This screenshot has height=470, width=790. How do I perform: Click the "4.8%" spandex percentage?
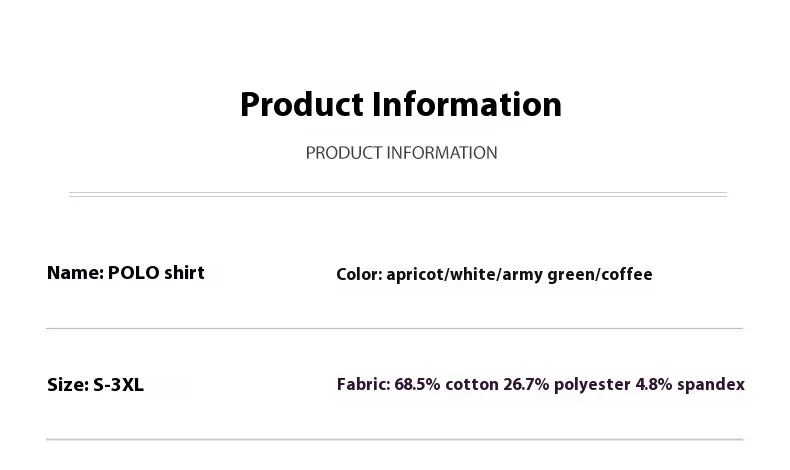click(x=655, y=384)
